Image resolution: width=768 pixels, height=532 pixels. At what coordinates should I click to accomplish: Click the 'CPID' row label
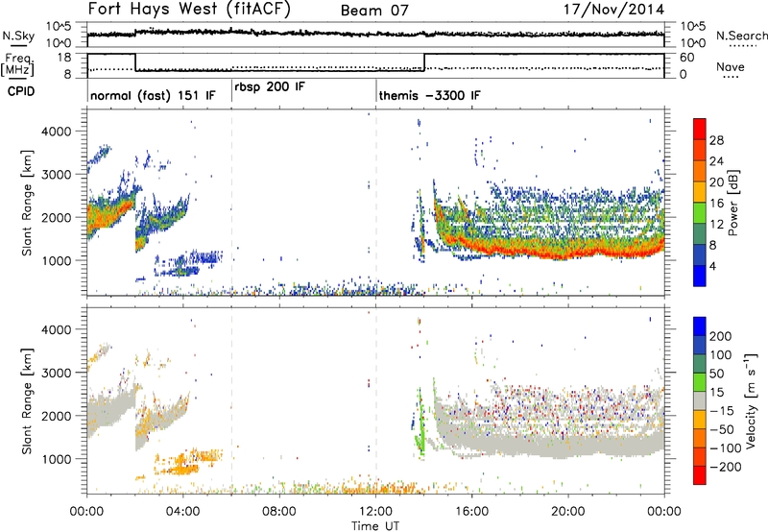pos(21,91)
